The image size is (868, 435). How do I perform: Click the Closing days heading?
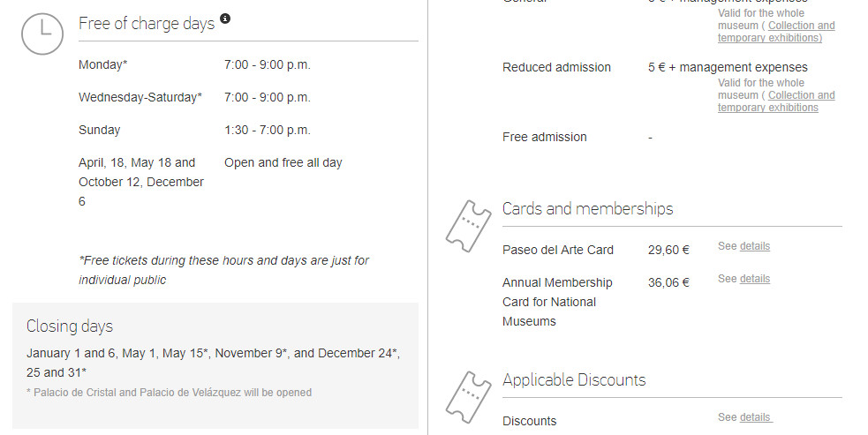(70, 326)
